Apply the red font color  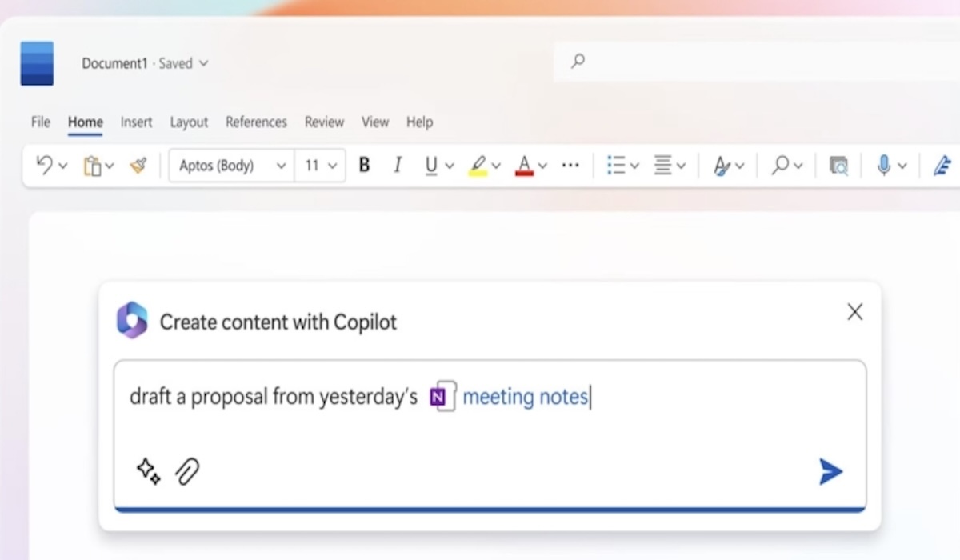[x=525, y=166]
